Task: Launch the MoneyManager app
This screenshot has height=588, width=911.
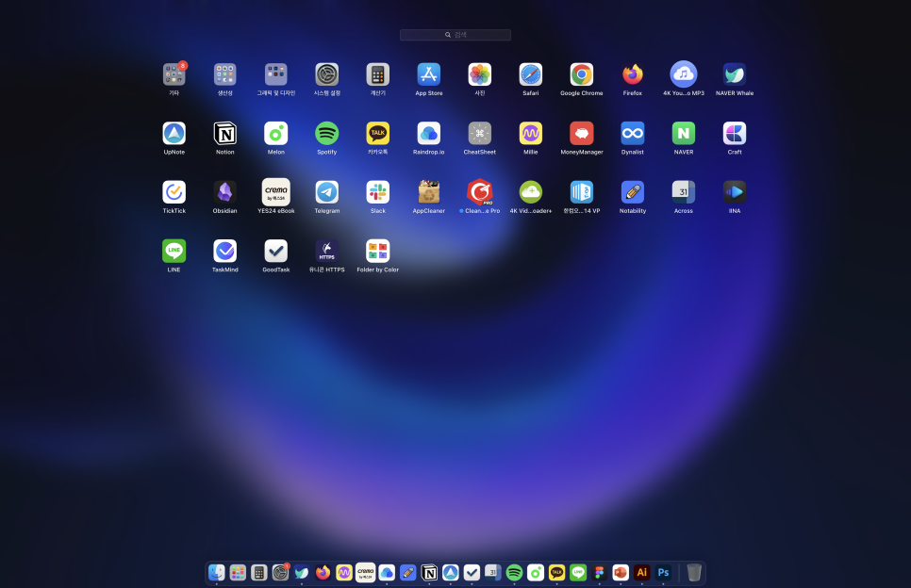Action: [x=582, y=134]
